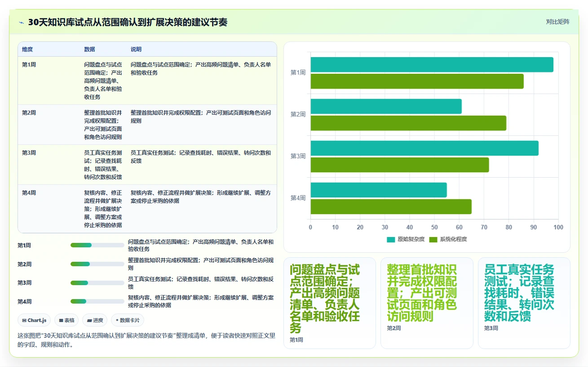Click the 第1周 y-axis label in chart

(298, 73)
